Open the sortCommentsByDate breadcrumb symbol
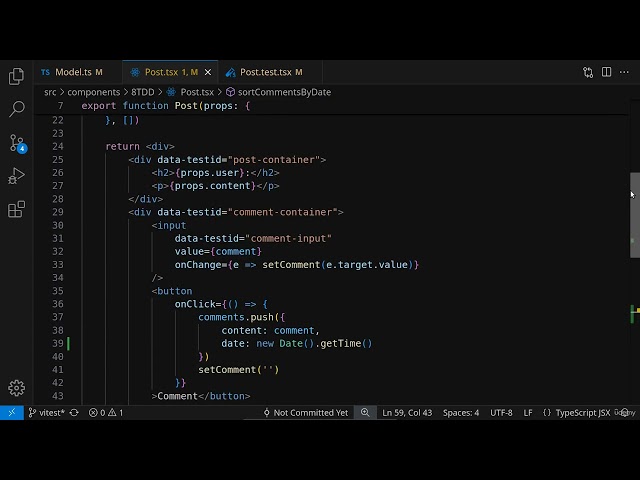Image resolution: width=640 pixels, height=480 pixels. (284, 92)
